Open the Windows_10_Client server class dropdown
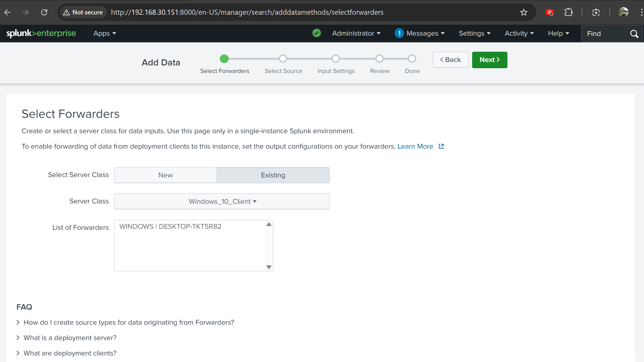644x362 pixels. (222, 201)
